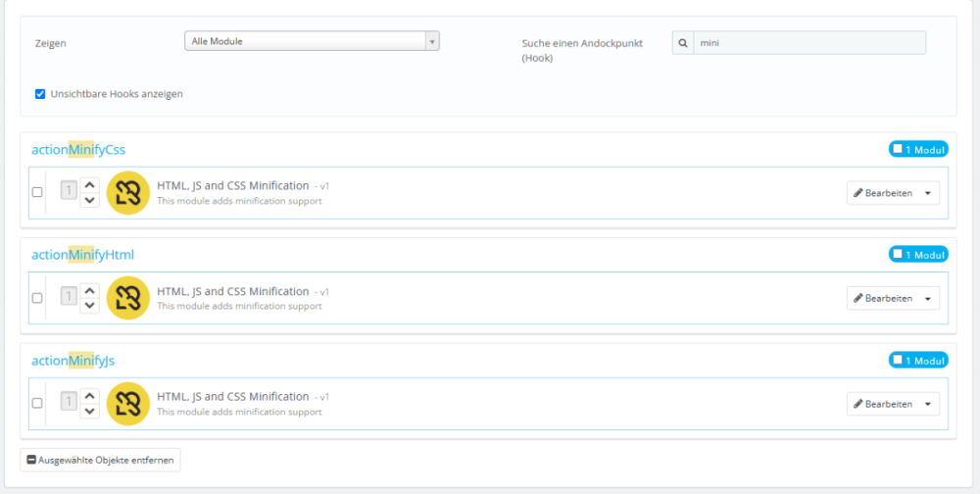
Task: Expand Bearbeiten dropdown arrow for actionMinifyCss
Action: pos(928,193)
